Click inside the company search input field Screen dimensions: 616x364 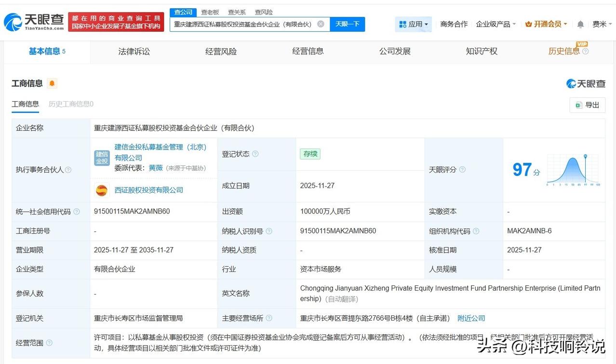click(241, 24)
